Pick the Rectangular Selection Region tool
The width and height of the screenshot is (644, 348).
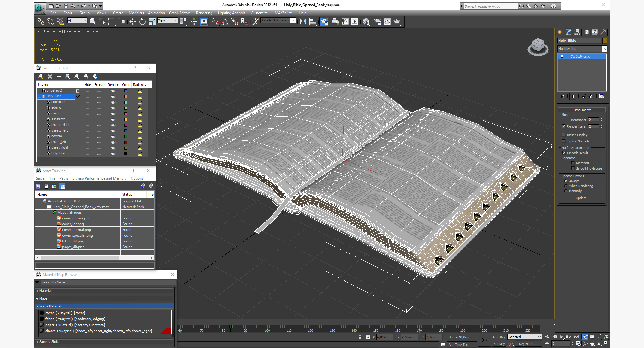point(112,21)
